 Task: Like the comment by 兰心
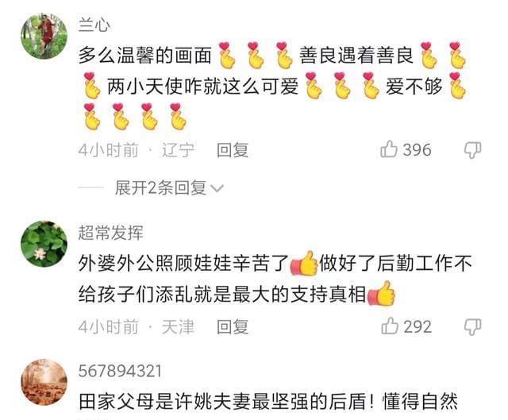389,149
